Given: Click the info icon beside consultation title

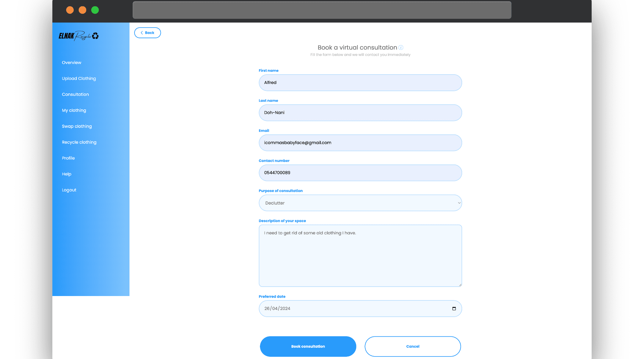Looking at the screenshot, I should [401, 48].
